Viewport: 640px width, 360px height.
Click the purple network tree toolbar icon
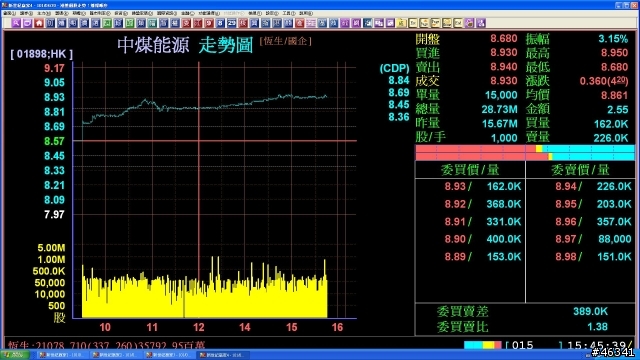[x=481, y=23]
